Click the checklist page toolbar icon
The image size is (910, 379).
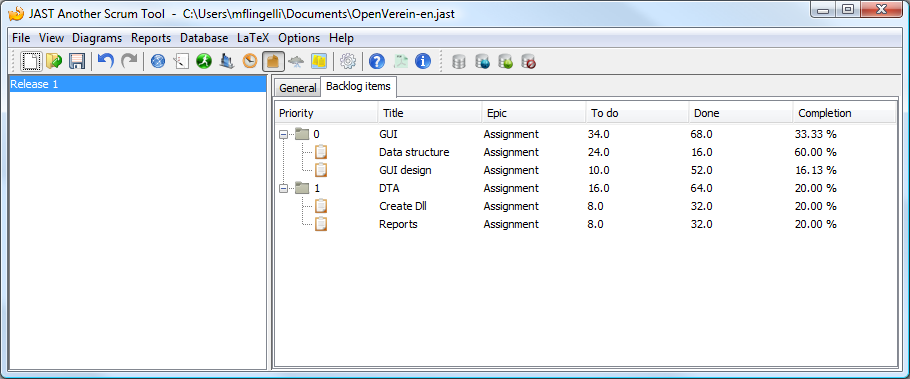(181, 61)
